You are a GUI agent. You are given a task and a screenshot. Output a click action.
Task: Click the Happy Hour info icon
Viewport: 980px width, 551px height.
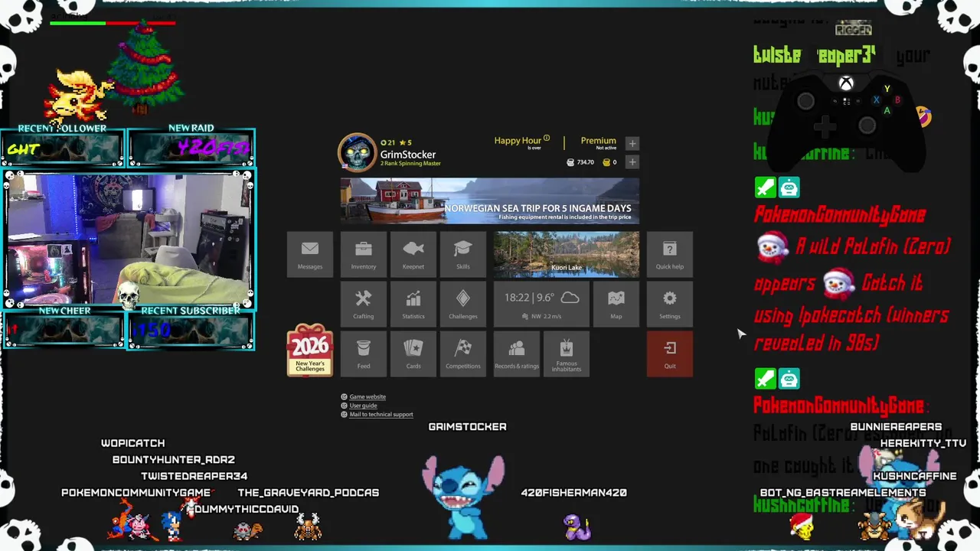point(547,139)
